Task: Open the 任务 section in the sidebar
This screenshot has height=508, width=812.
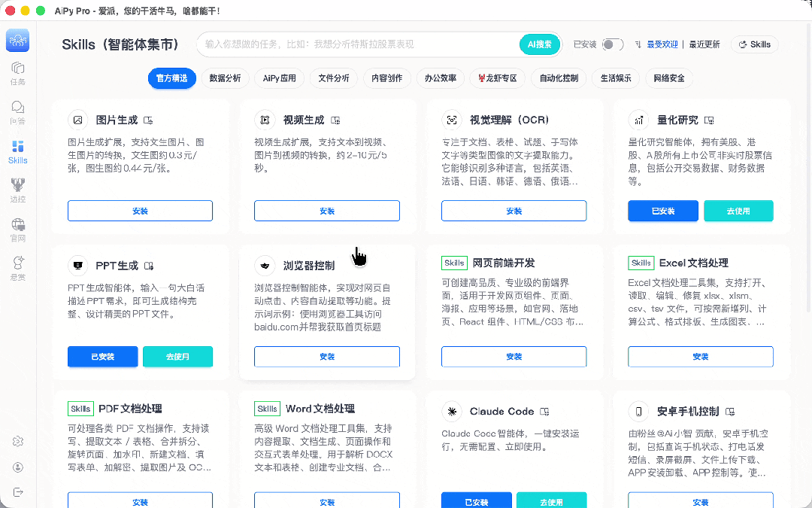Action: coord(17,74)
